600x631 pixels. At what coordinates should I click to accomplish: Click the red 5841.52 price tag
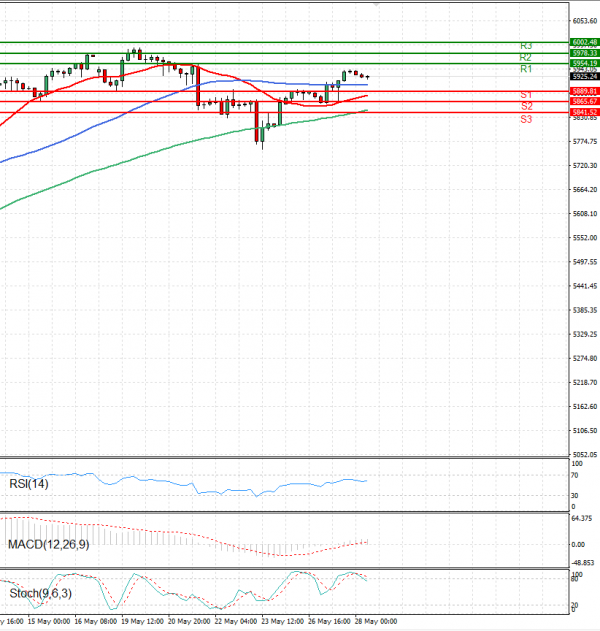point(585,112)
